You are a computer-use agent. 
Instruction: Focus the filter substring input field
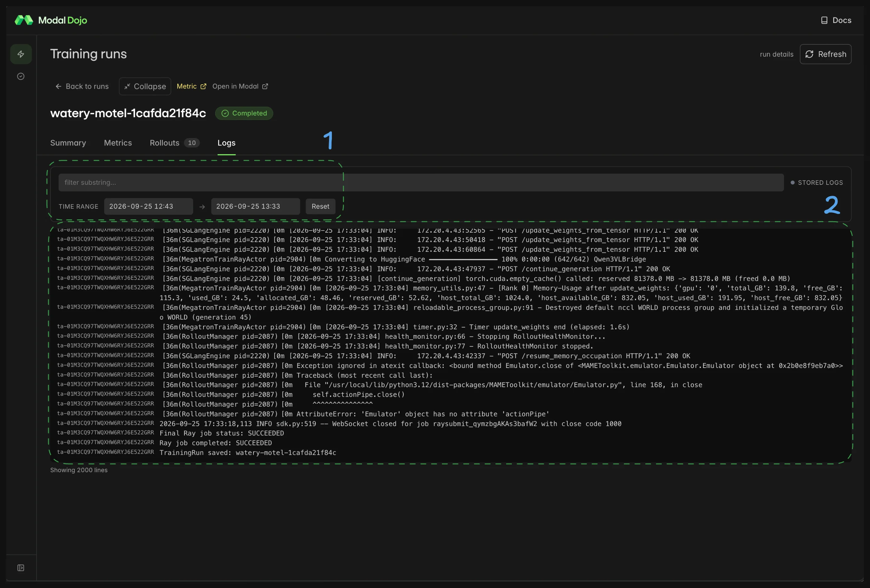coord(421,183)
